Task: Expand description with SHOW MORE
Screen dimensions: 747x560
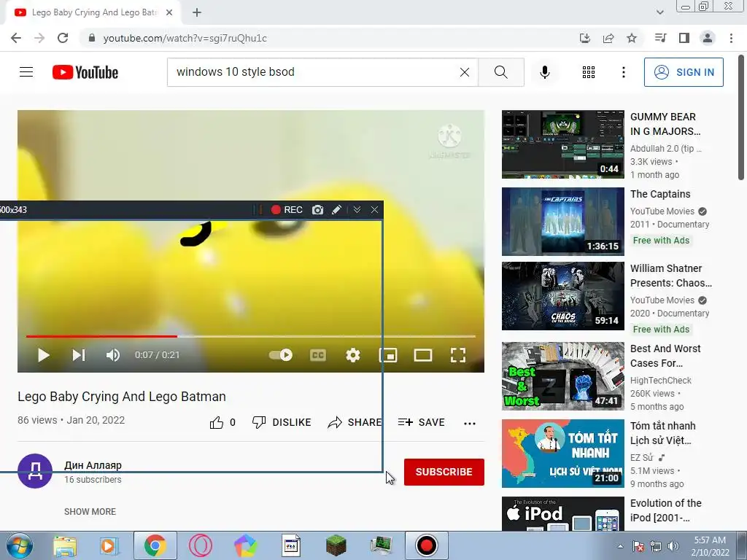Action: click(90, 511)
